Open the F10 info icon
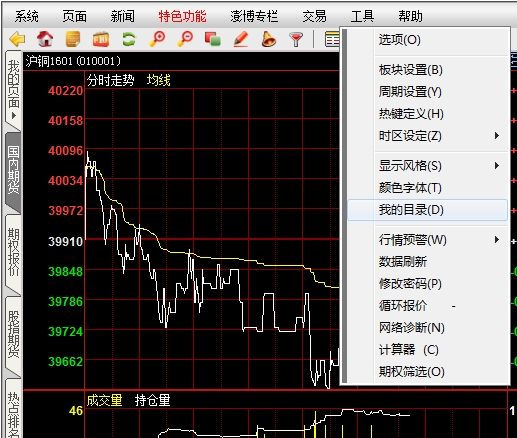 [101, 39]
